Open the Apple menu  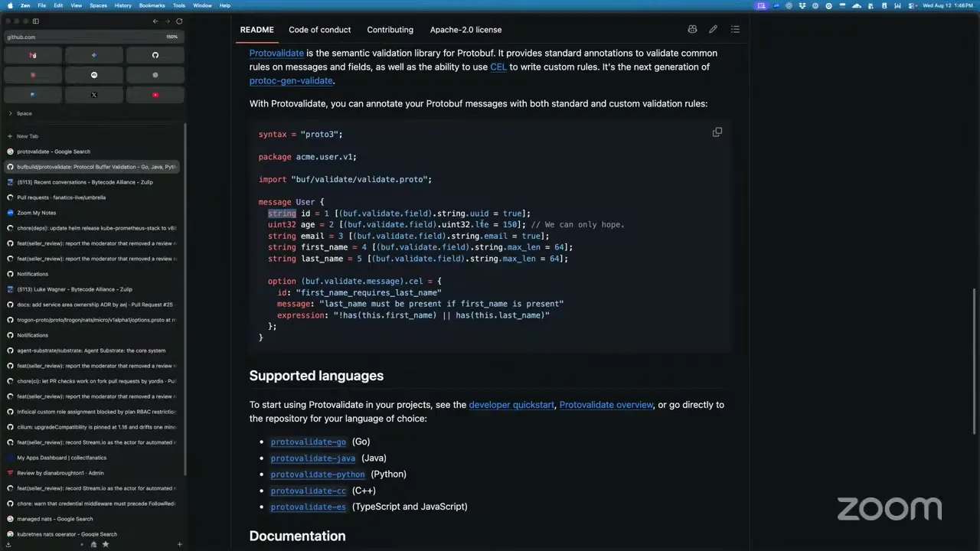click(9, 5)
